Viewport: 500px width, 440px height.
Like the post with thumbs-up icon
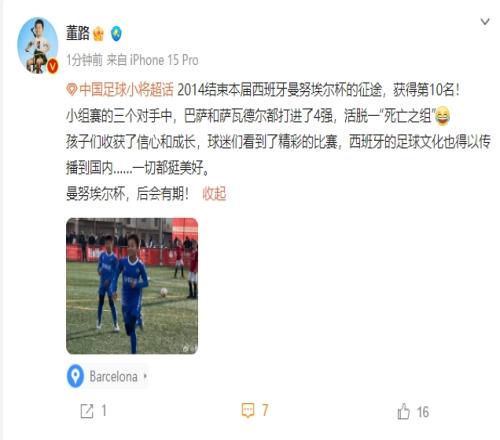pyautogui.click(x=403, y=411)
